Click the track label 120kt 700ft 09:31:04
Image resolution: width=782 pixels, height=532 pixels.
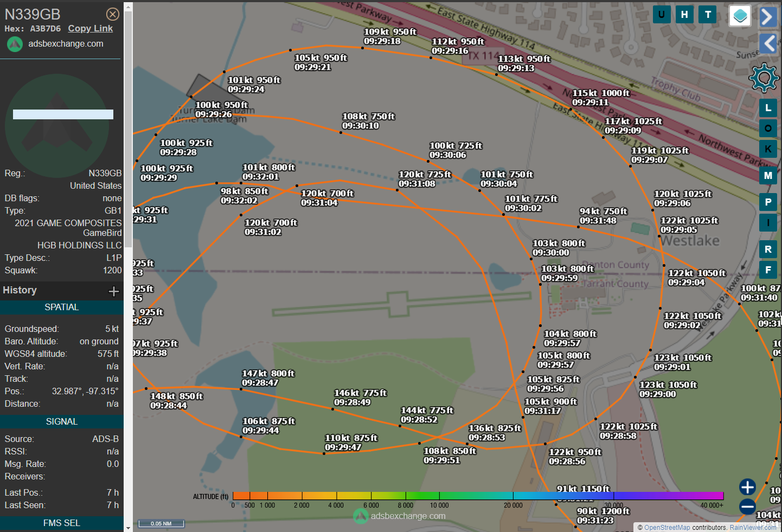click(327, 198)
